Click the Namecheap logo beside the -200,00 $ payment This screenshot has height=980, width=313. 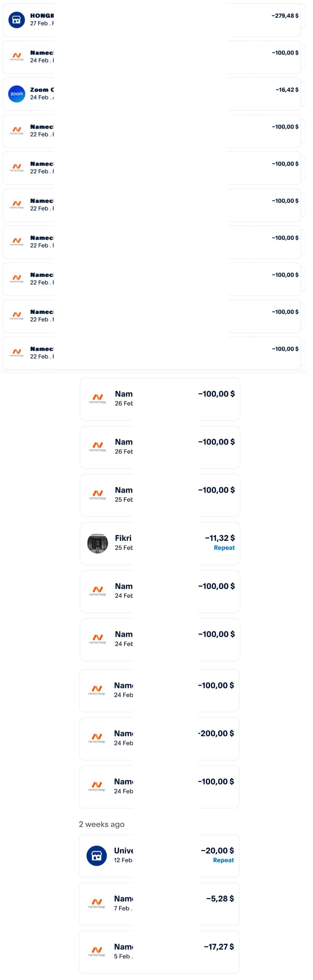97,738
